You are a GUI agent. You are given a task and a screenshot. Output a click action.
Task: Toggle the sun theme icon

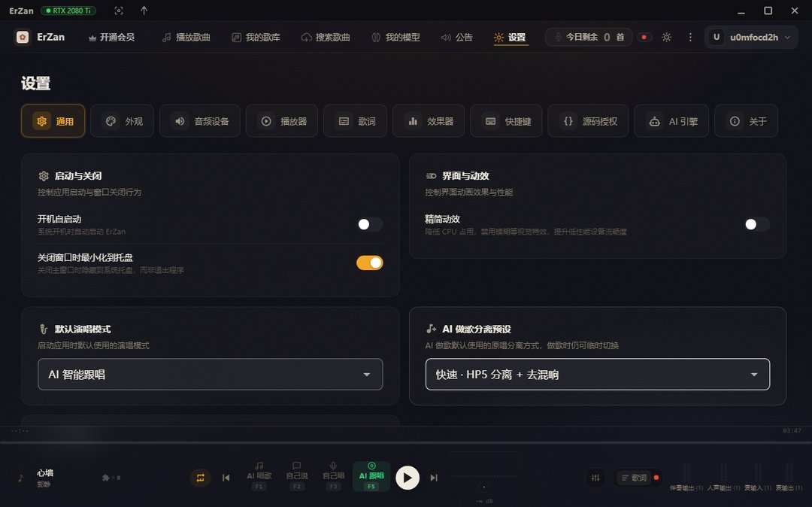click(x=666, y=38)
